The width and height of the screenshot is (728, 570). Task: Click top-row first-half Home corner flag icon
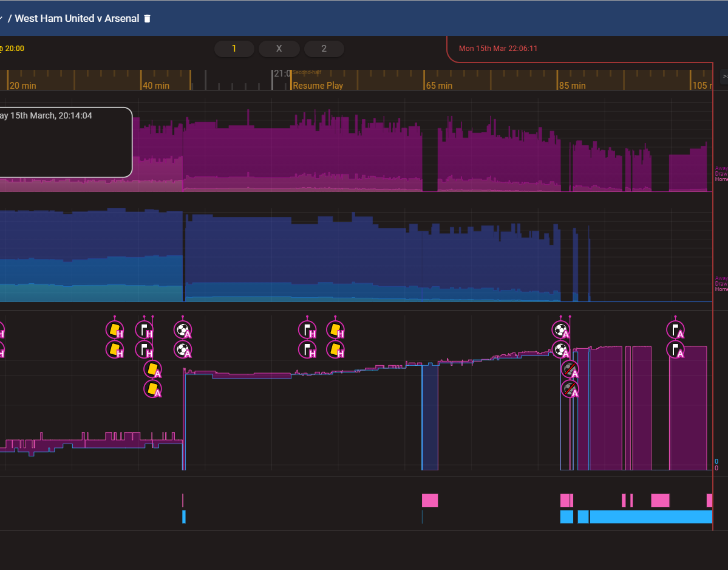(145, 330)
